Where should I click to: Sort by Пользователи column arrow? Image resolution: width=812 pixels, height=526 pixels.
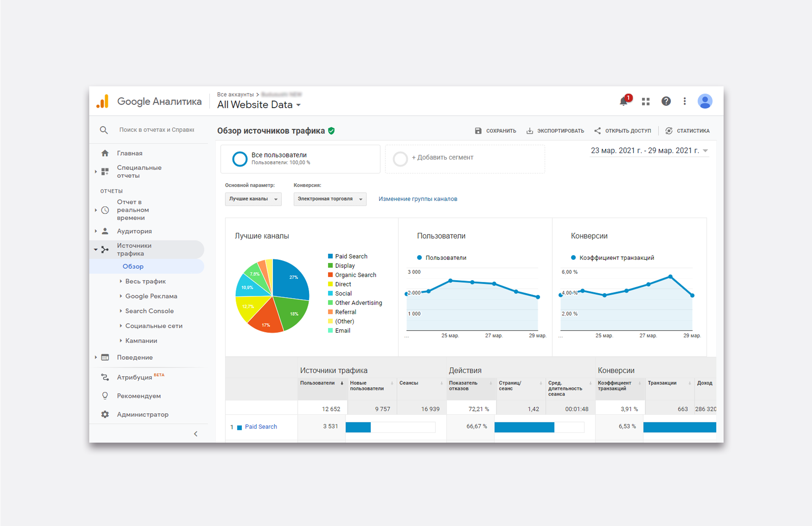click(x=342, y=383)
